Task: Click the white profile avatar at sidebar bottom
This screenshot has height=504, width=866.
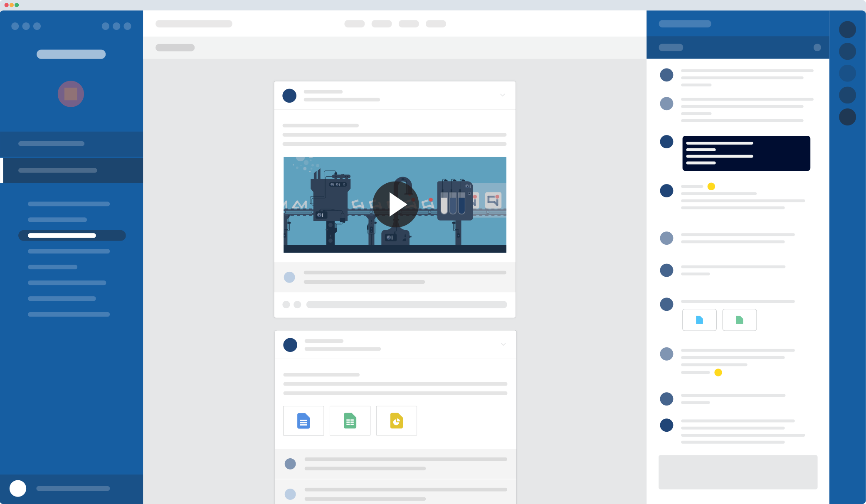Action: pyautogui.click(x=18, y=488)
